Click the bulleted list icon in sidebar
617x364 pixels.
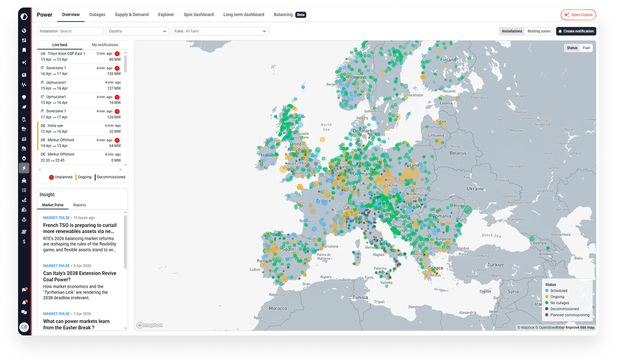coord(24,190)
